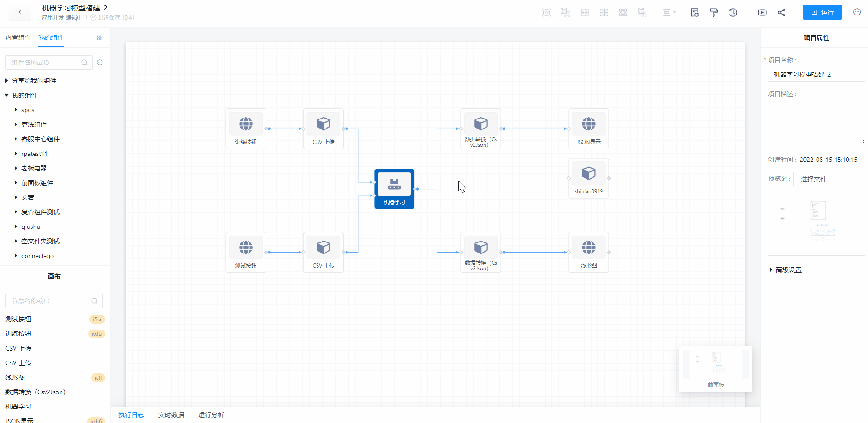Click the 运行 button
This screenshot has width=868, height=423.
click(822, 12)
